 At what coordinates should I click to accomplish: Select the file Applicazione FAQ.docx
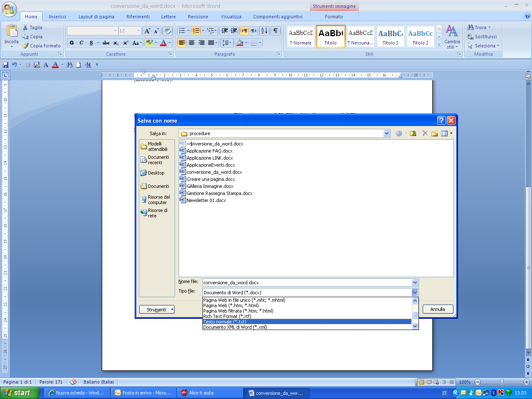[206, 151]
